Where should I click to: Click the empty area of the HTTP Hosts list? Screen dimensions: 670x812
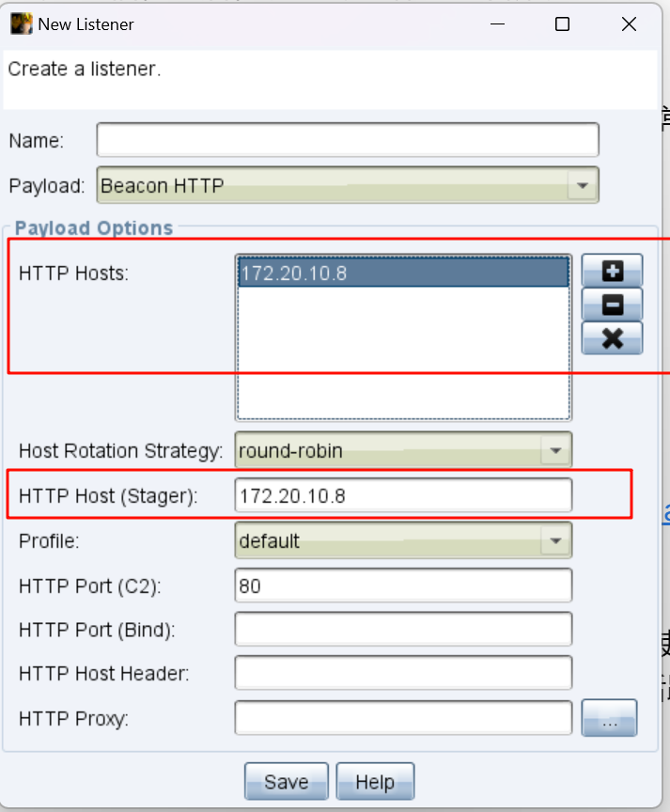(403, 357)
